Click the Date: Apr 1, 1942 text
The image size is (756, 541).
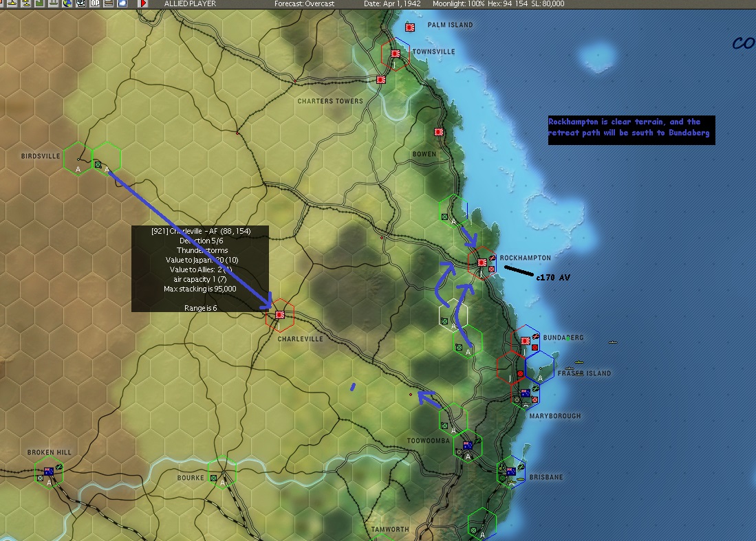(392, 3)
